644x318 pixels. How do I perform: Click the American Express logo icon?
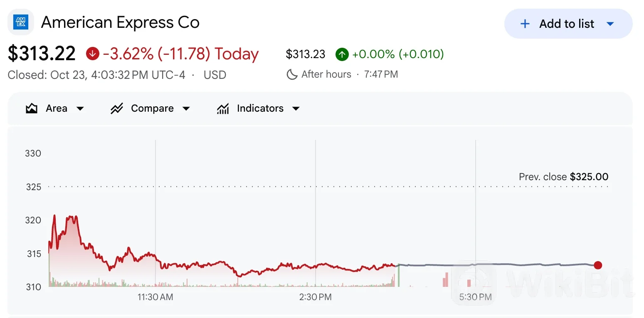coord(21,22)
